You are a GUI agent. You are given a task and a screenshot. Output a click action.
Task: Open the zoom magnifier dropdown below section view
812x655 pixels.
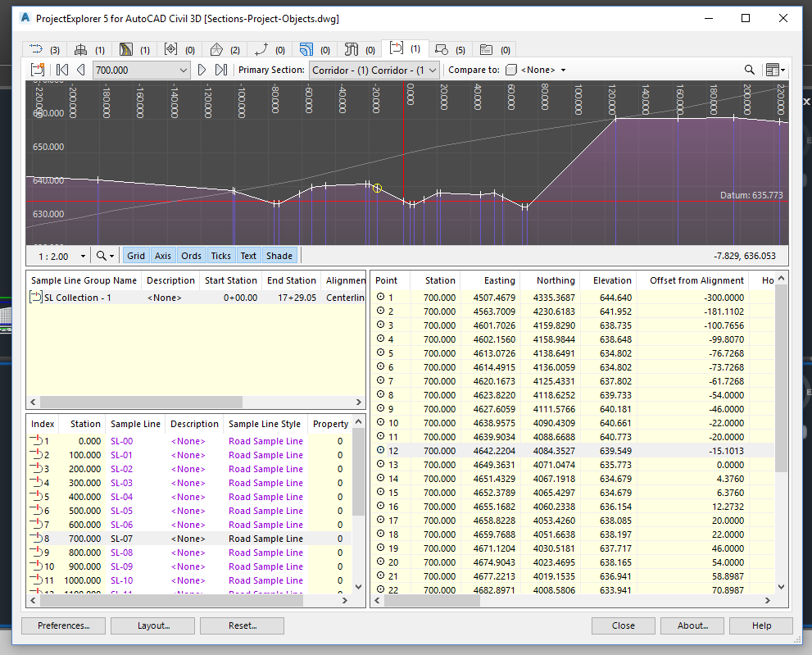point(105,256)
